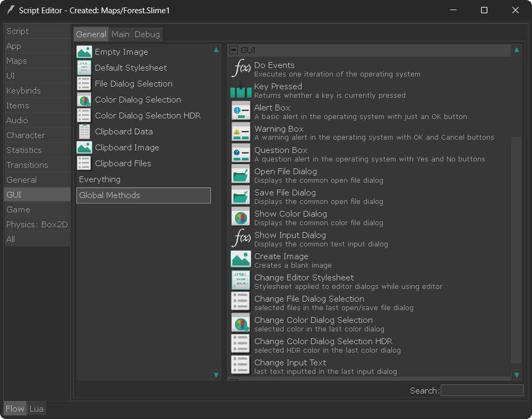Open the Statistics category

[37, 150]
